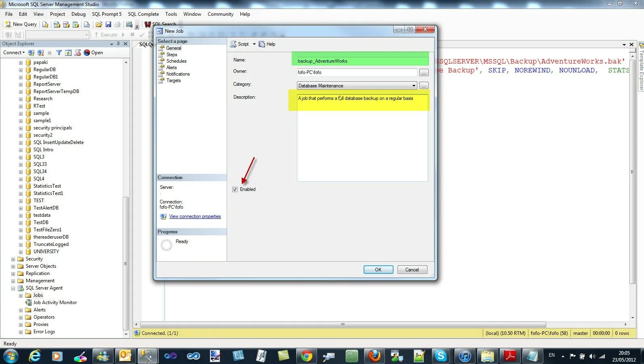
Task: Open Internet Explorer from taskbar
Action: (35, 356)
